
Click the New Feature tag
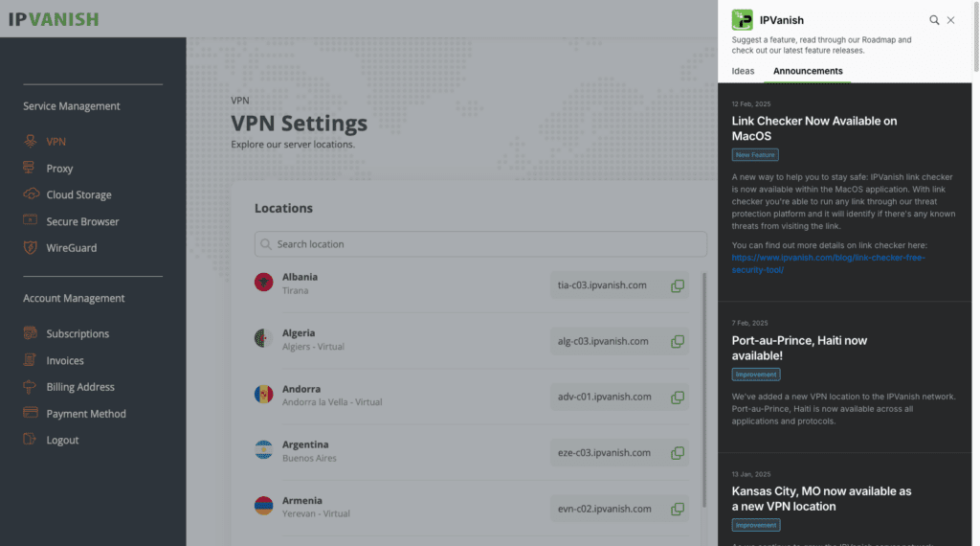[x=755, y=154]
